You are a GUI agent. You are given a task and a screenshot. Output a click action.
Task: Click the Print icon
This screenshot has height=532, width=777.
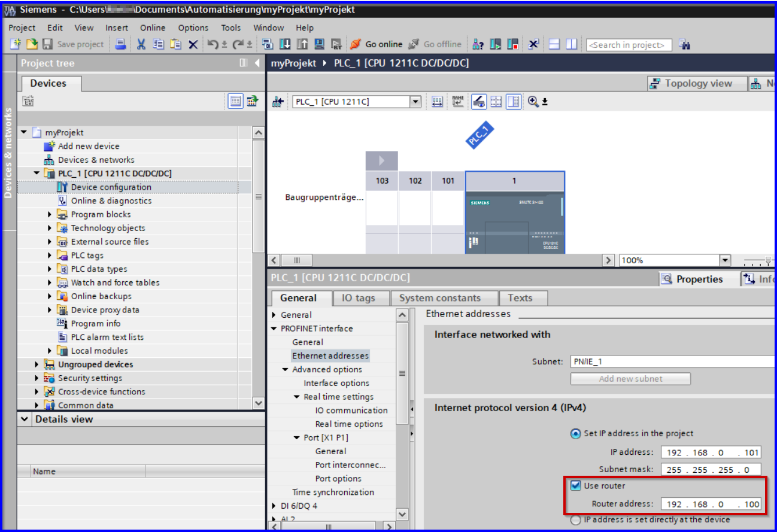tap(120, 44)
